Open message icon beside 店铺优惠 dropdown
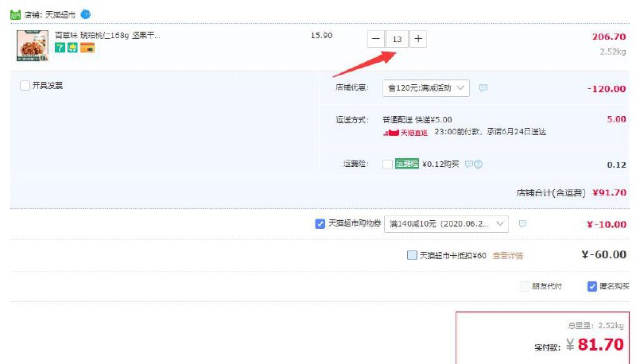Screen dimensions: 636x364 pyautogui.click(x=483, y=88)
